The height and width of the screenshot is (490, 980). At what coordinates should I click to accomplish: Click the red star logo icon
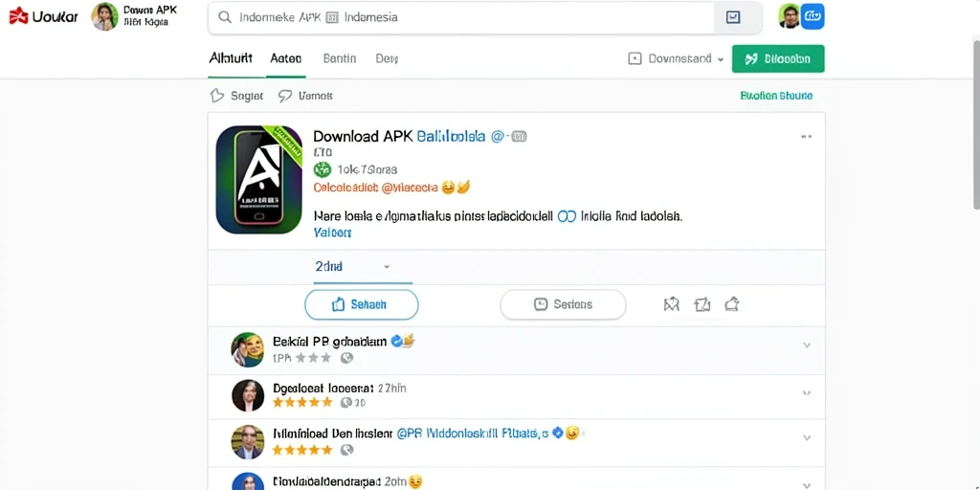click(x=18, y=16)
